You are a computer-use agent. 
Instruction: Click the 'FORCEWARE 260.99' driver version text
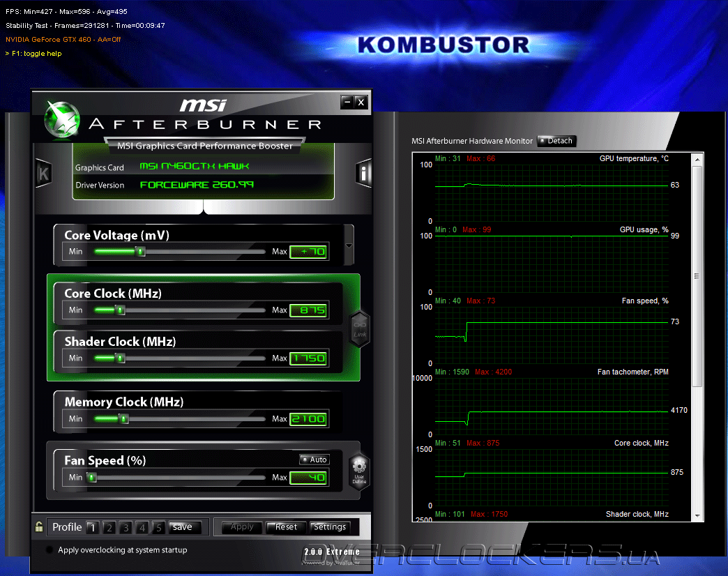tap(197, 185)
